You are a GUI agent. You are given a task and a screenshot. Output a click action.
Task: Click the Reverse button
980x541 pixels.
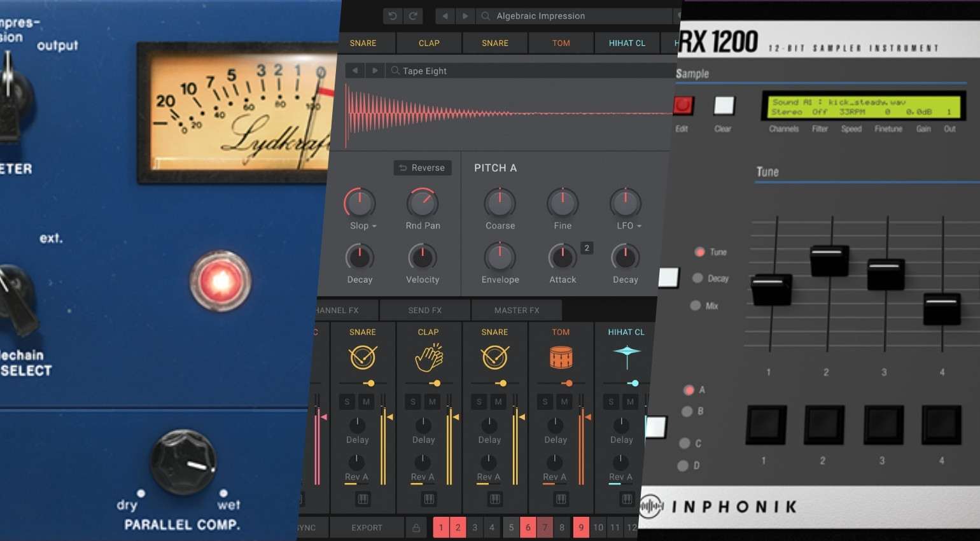(422, 168)
